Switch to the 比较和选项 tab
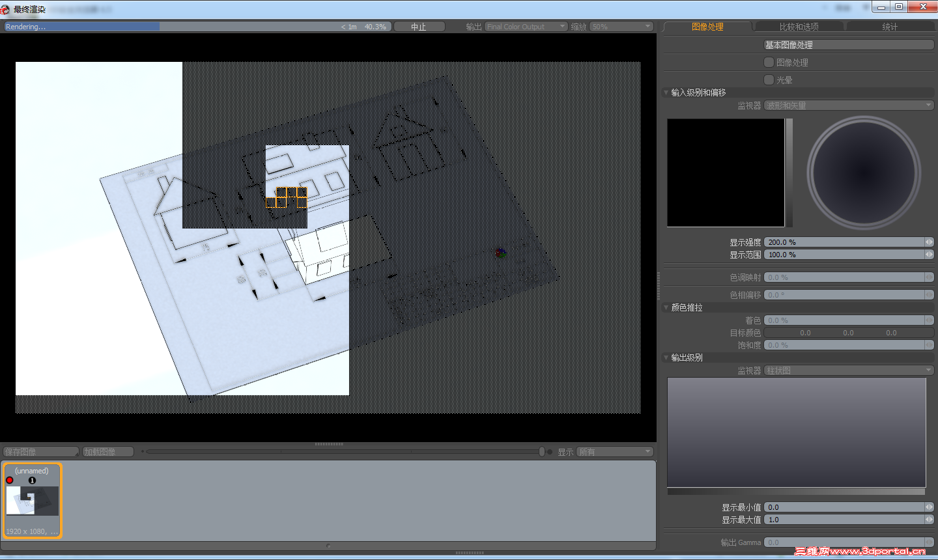 [799, 27]
